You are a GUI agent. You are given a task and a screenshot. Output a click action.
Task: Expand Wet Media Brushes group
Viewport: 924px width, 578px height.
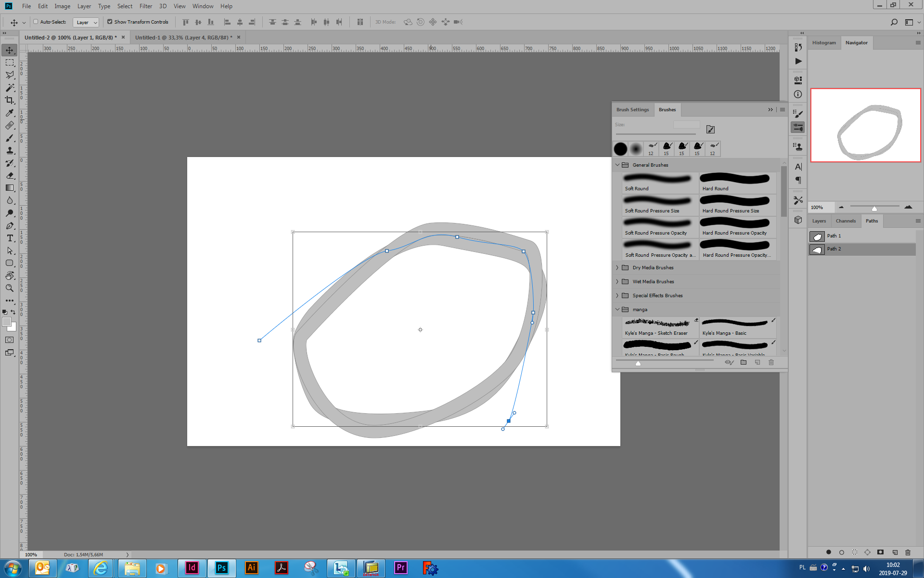tap(617, 282)
